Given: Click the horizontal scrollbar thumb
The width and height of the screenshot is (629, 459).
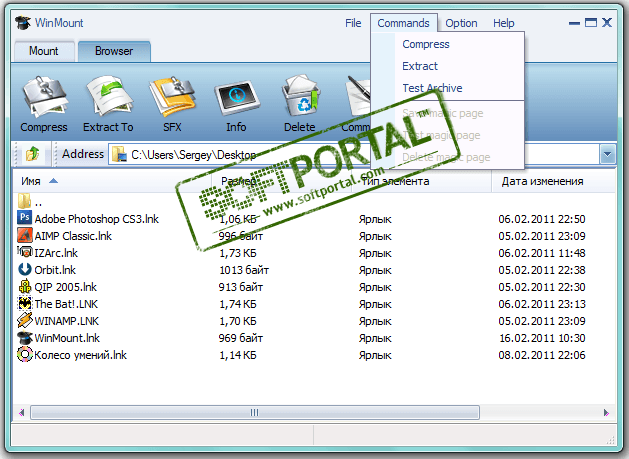Looking at the screenshot, I should click(255, 412).
